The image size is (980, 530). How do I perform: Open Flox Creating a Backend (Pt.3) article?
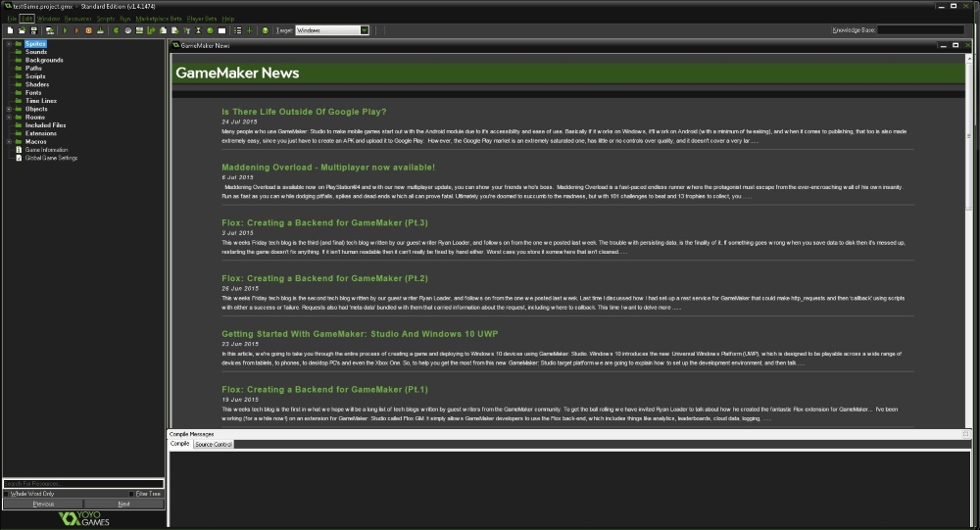pyautogui.click(x=324, y=223)
